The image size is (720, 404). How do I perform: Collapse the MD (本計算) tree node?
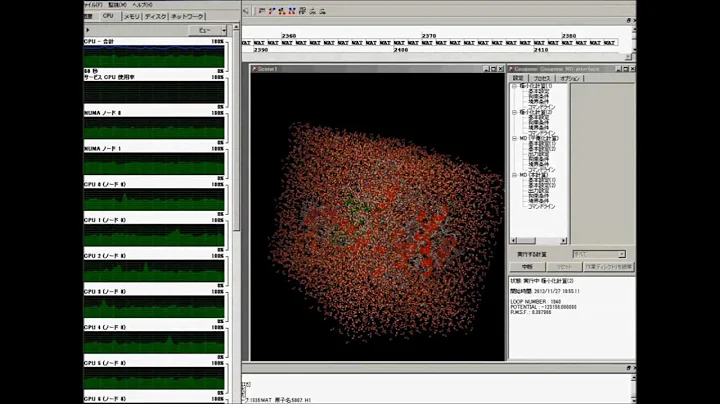point(514,175)
